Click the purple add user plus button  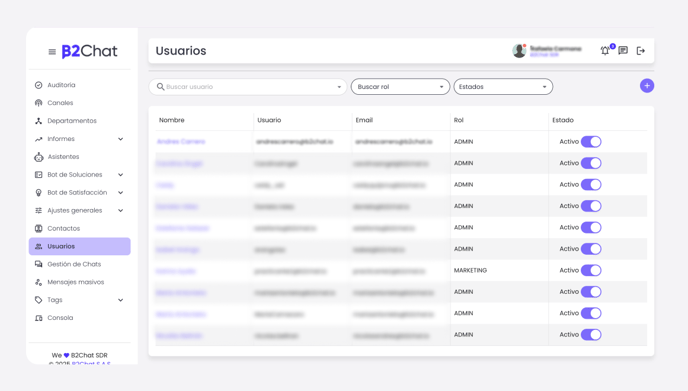click(647, 86)
